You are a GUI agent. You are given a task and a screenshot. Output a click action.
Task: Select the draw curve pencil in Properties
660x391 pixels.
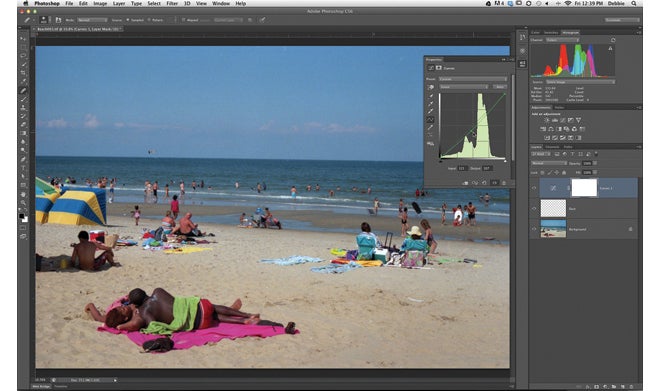click(x=430, y=127)
